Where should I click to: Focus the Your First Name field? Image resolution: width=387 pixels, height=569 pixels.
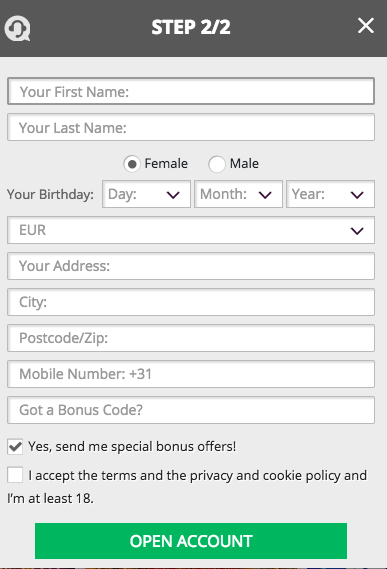pyautogui.click(x=191, y=91)
